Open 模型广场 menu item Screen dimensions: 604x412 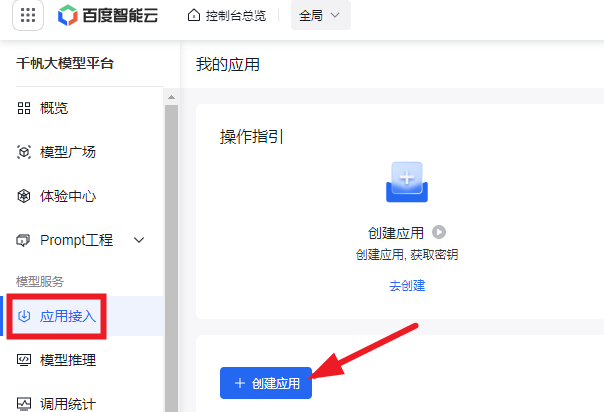click(68, 152)
